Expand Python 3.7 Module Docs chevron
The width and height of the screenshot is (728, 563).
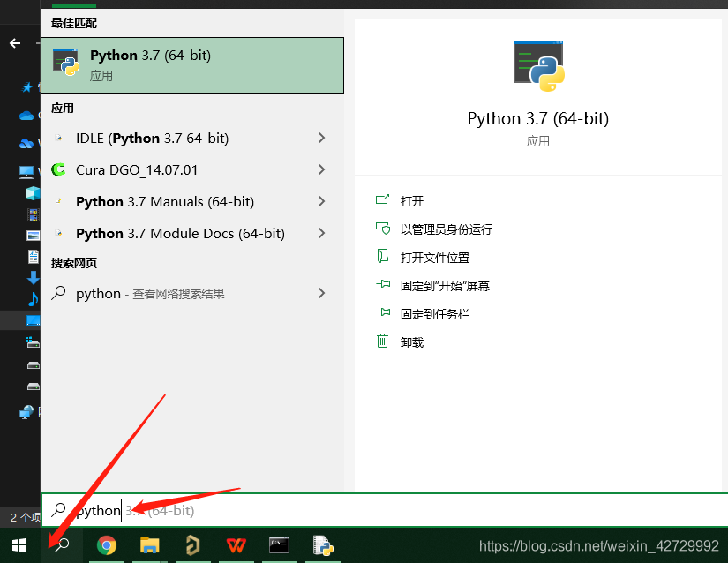pos(321,233)
